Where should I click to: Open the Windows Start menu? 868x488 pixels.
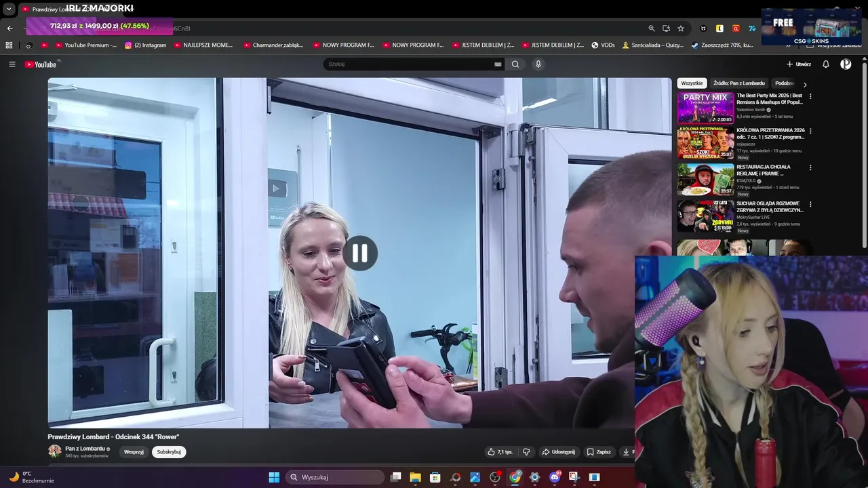pyautogui.click(x=274, y=477)
